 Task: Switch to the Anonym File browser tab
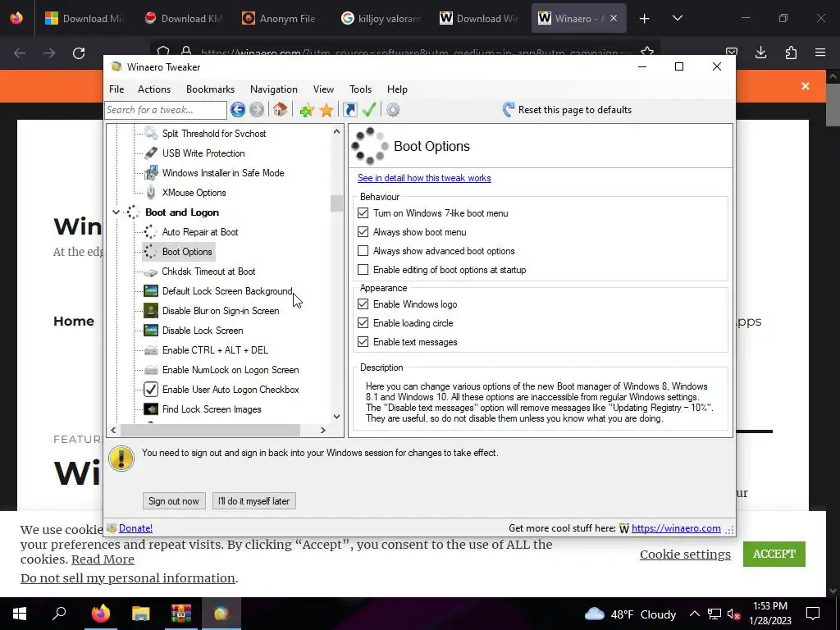click(x=281, y=18)
